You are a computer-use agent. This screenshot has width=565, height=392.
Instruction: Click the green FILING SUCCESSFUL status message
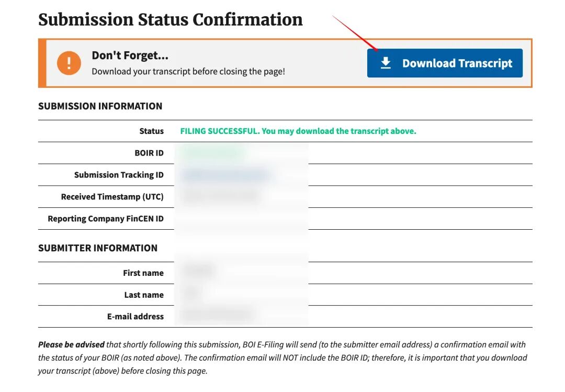298,131
